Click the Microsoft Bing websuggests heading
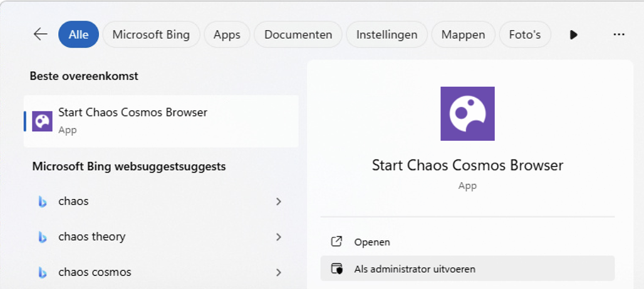 (x=129, y=166)
